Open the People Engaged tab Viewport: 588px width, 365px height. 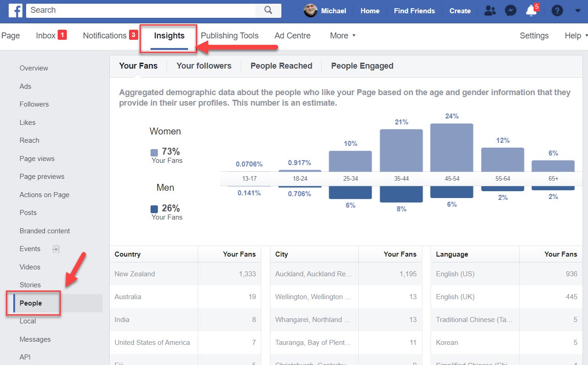[362, 66]
